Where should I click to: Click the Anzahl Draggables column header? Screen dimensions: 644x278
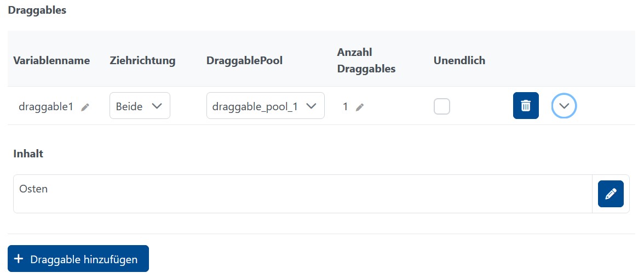tap(366, 60)
